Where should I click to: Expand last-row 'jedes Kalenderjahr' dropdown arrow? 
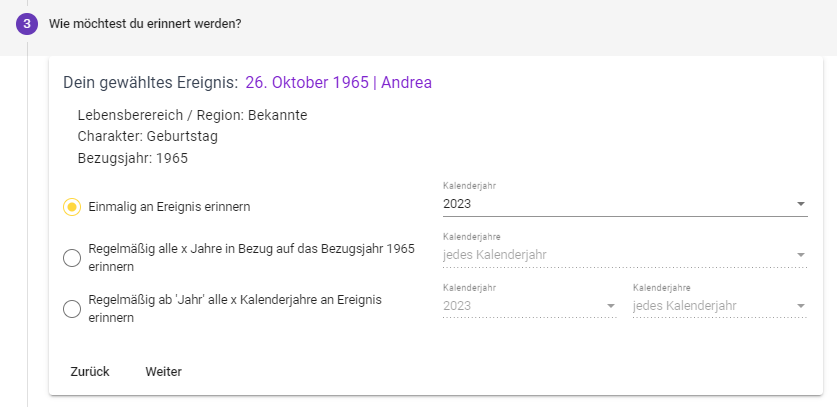[x=800, y=306]
